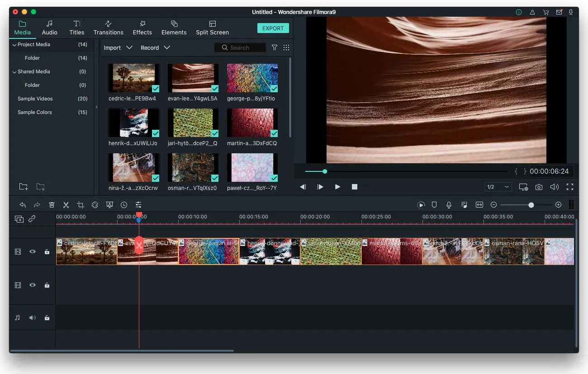Start recording a voiceover with the microphone

449,204
